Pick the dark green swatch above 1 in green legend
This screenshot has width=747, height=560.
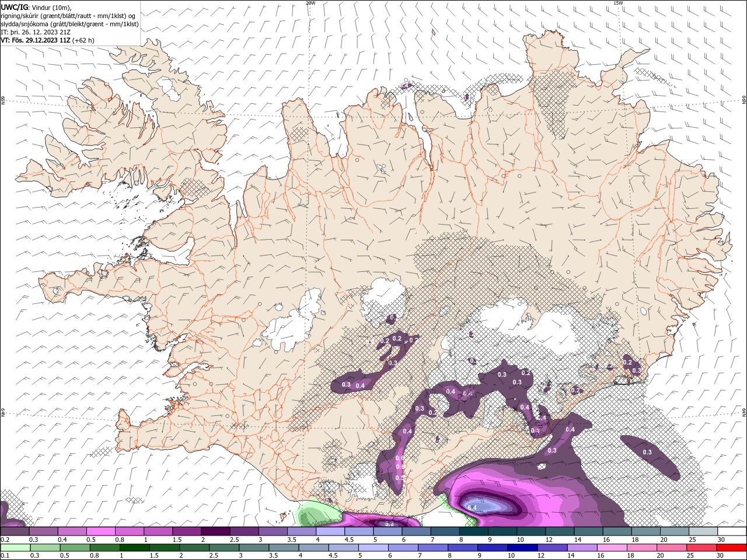pyautogui.click(x=134, y=548)
